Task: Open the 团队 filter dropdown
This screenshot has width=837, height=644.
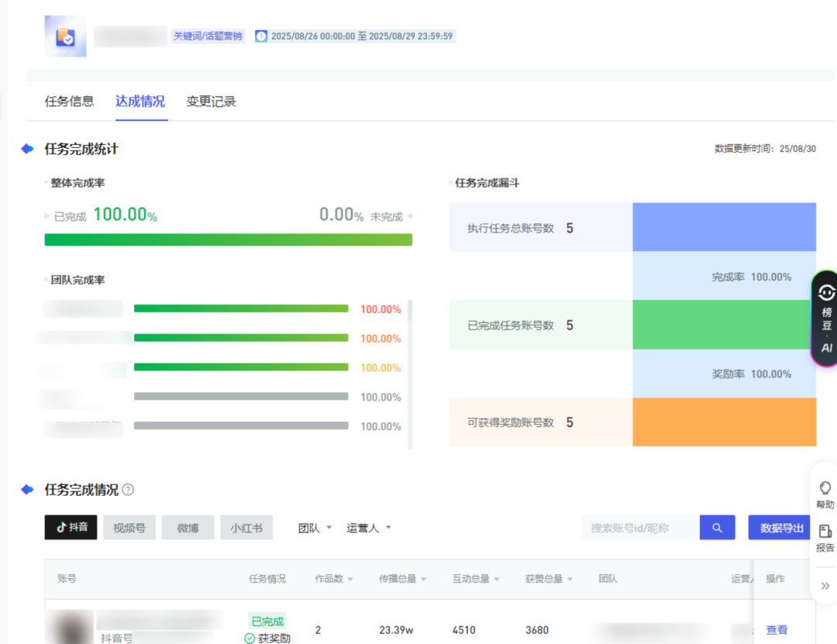Action: pyautogui.click(x=315, y=528)
